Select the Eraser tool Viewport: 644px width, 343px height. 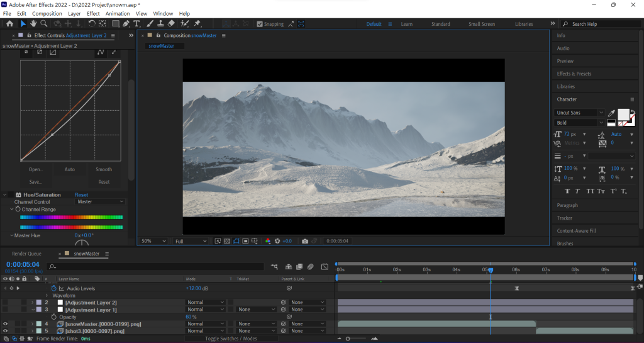172,24
